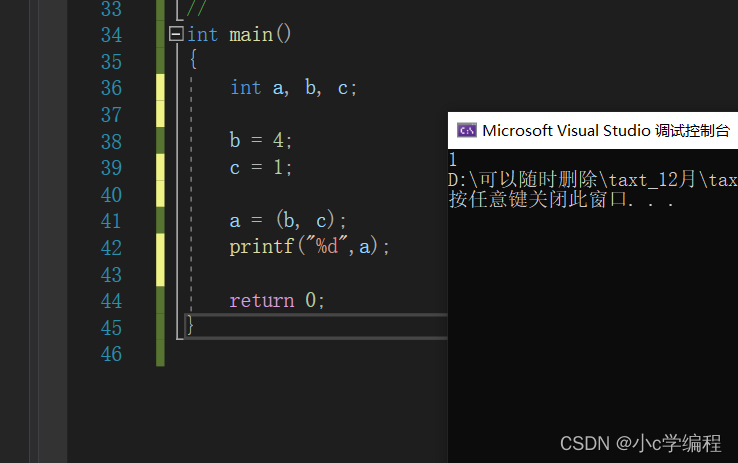The image size is (738, 463).
Task: Click the 'return 0;' statement
Action: pos(277,300)
